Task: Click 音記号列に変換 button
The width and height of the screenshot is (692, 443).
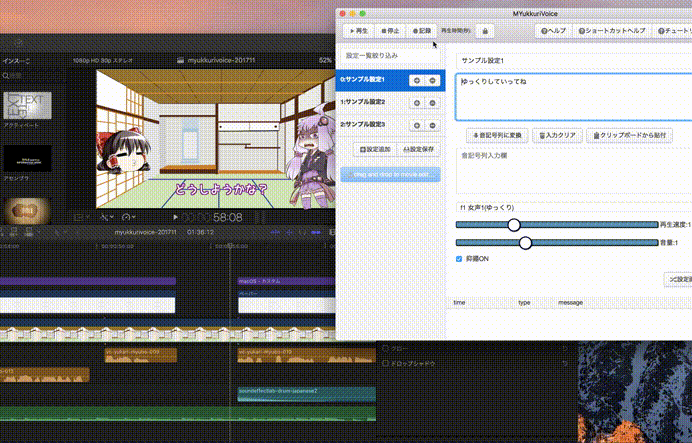Action: click(x=497, y=135)
